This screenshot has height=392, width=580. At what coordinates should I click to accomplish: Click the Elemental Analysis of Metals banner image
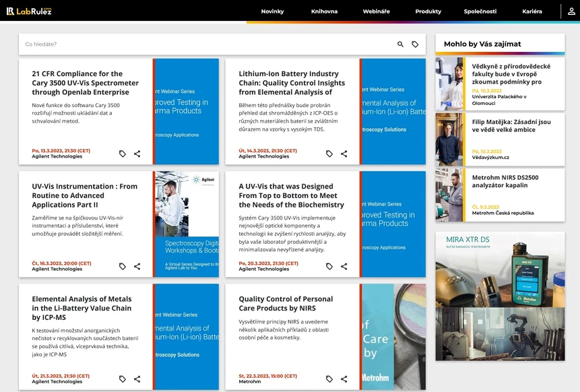(x=187, y=337)
